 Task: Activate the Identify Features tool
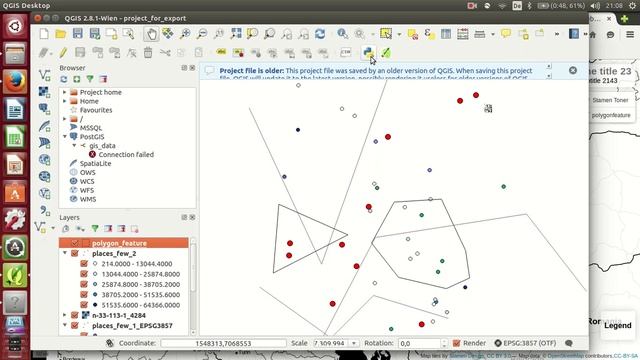[x=342, y=34]
